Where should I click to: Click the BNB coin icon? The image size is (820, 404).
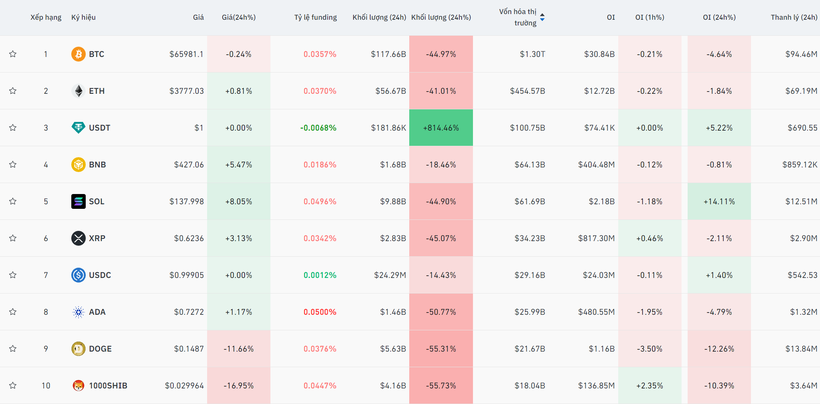pyautogui.click(x=78, y=165)
